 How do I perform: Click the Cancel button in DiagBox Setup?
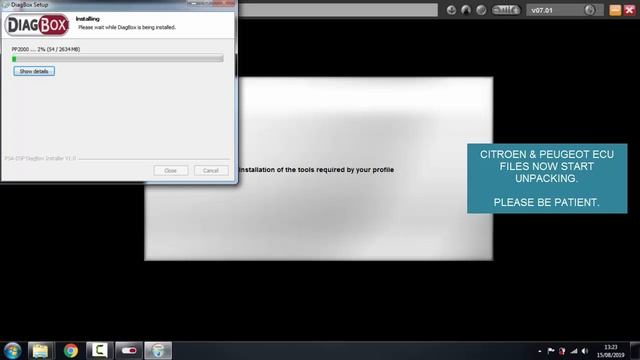211,171
